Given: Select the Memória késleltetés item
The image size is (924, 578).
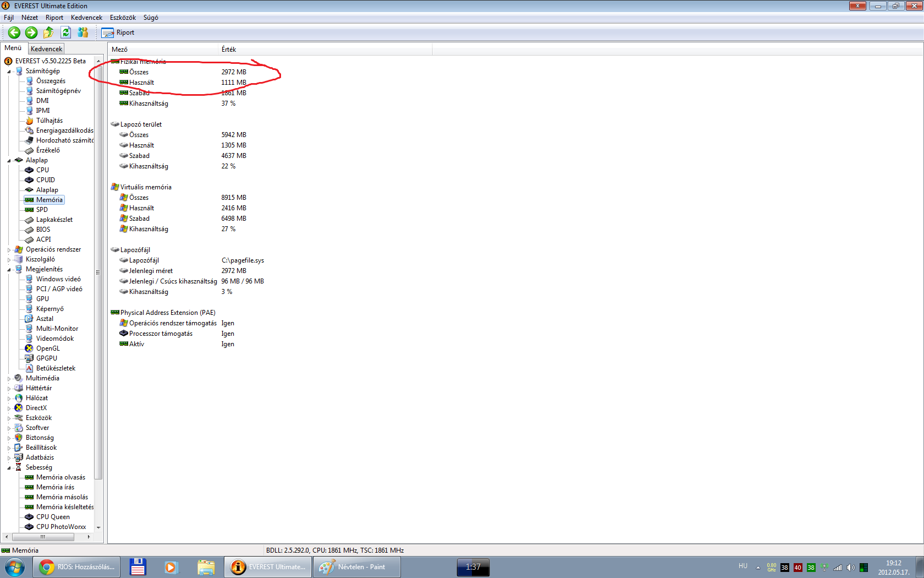Looking at the screenshot, I should [x=65, y=507].
